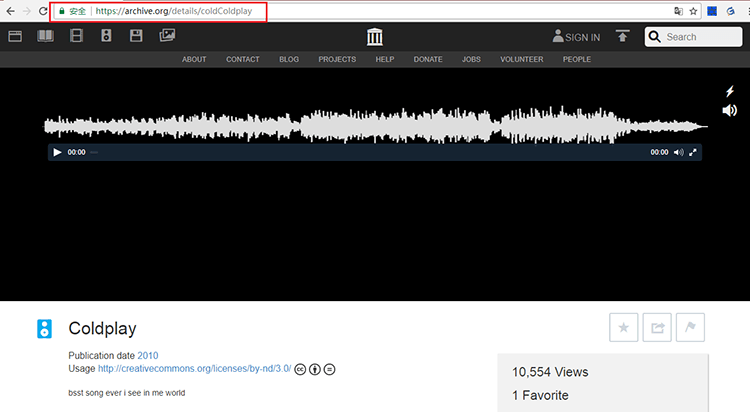Viewport: 750px width, 412px height.
Task: Click the large speaker icon under lightning bolt
Action: 729,111
